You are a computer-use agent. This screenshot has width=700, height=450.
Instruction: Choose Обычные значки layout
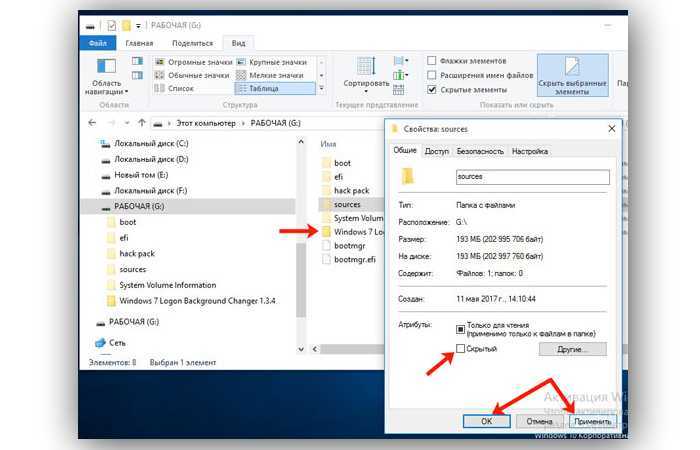pyautogui.click(x=192, y=75)
